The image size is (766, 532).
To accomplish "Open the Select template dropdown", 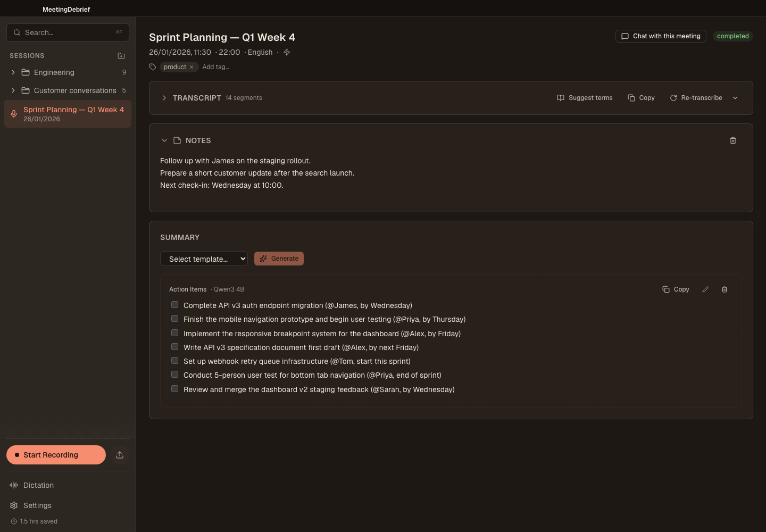I will tap(204, 259).
